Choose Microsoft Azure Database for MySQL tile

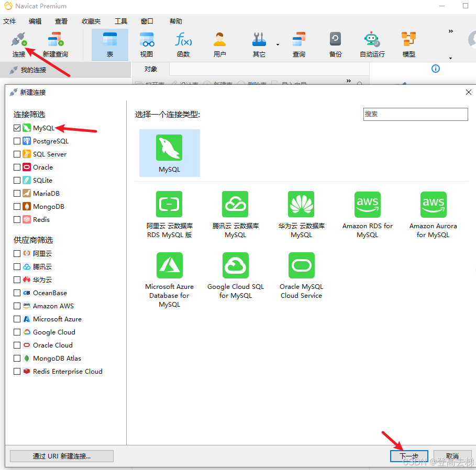(169, 280)
